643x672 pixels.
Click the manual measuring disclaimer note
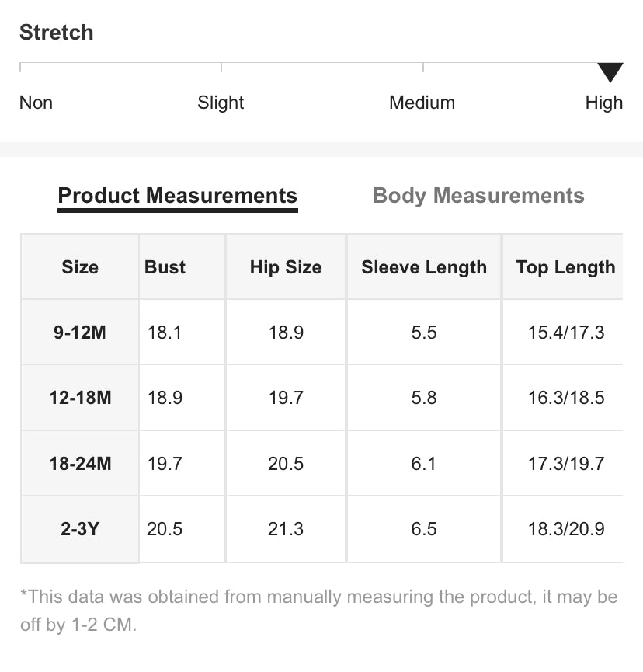[x=319, y=611]
